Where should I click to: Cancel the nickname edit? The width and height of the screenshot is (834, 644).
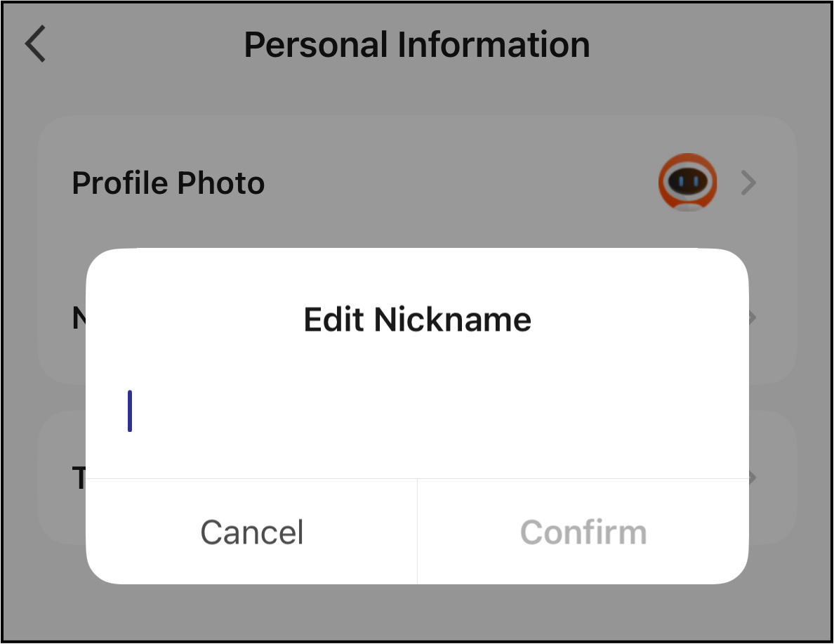(251, 532)
